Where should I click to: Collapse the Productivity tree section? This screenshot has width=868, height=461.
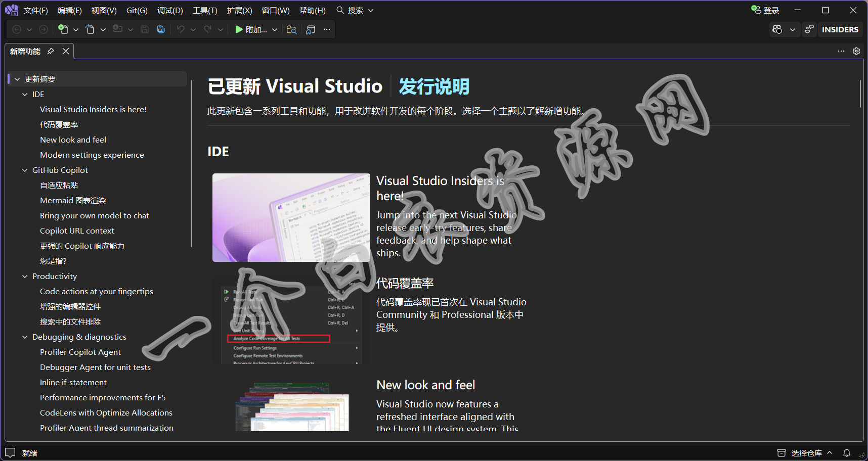pyautogui.click(x=25, y=276)
